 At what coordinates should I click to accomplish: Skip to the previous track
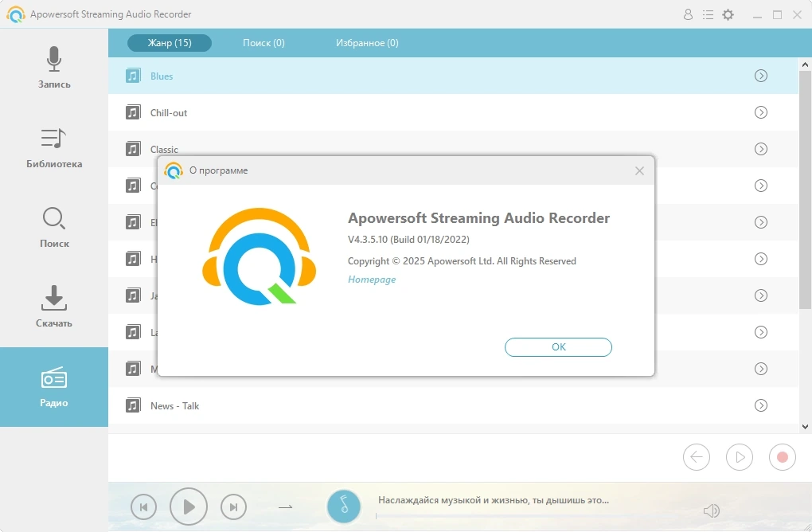(143, 507)
